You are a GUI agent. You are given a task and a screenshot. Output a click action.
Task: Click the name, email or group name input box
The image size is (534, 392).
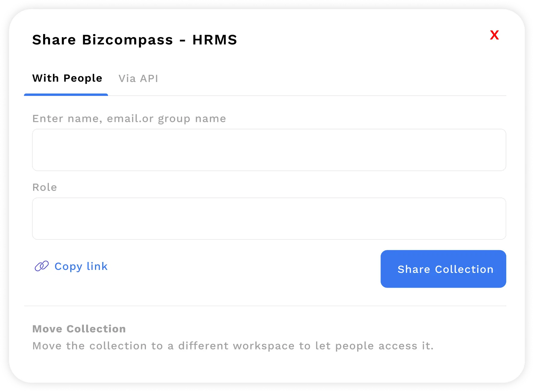click(269, 150)
